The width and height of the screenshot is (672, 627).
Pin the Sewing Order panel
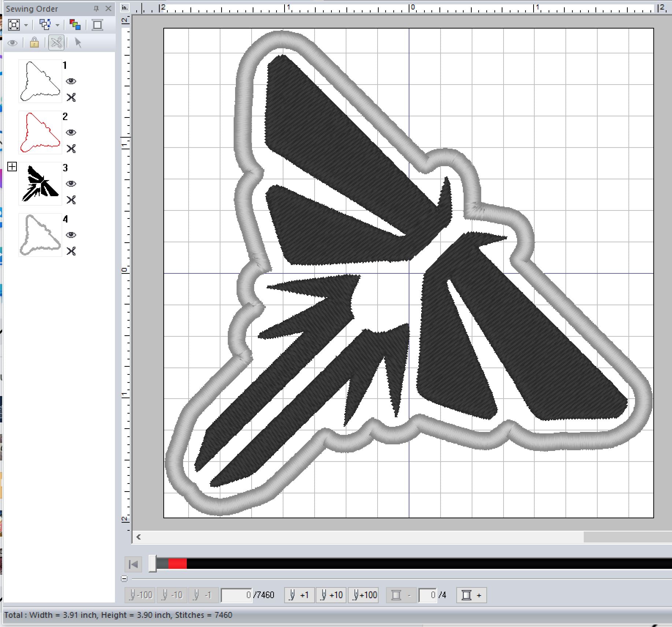coord(96,8)
